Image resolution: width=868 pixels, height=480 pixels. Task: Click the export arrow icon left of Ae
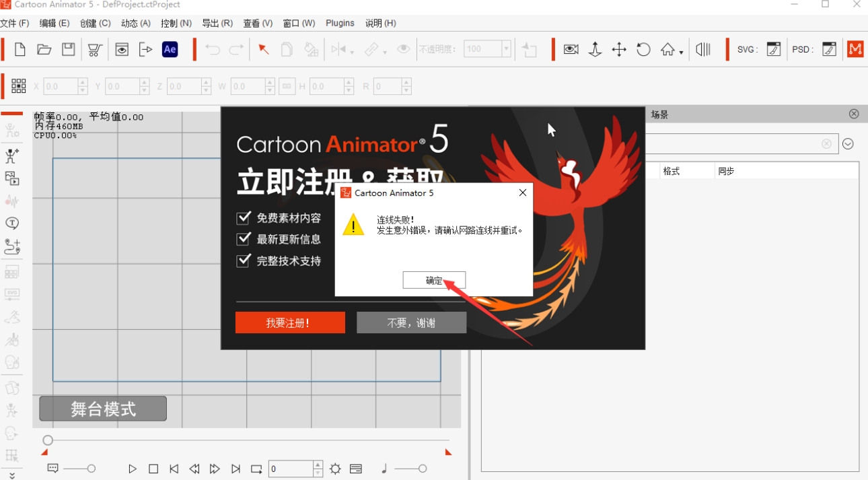[145, 49]
